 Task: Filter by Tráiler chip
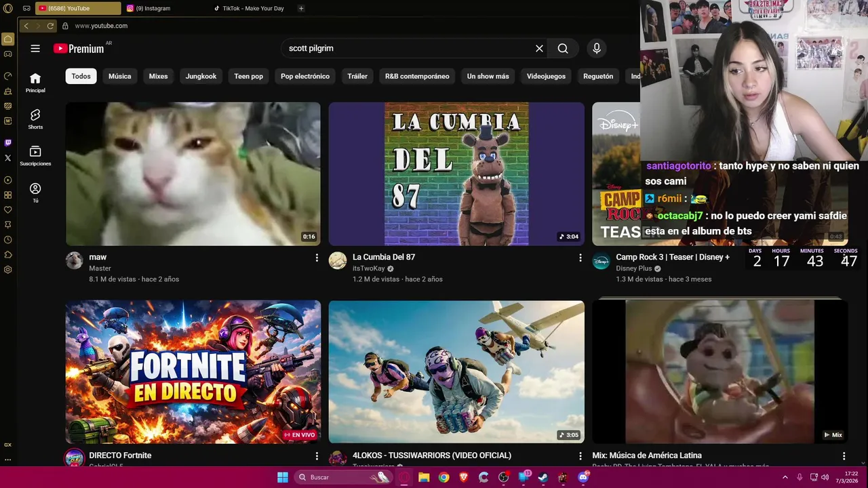(357, 76)
